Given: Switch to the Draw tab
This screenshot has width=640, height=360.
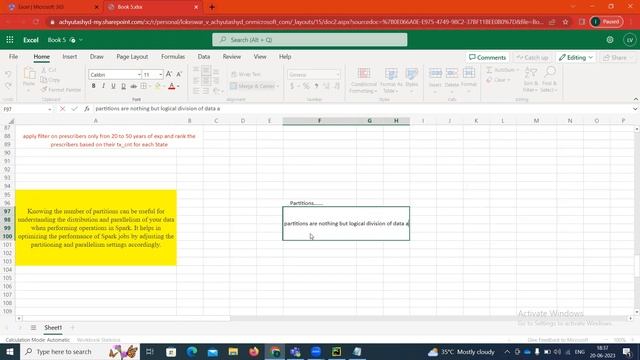Looking at the screenshot, I should [97, 57].
